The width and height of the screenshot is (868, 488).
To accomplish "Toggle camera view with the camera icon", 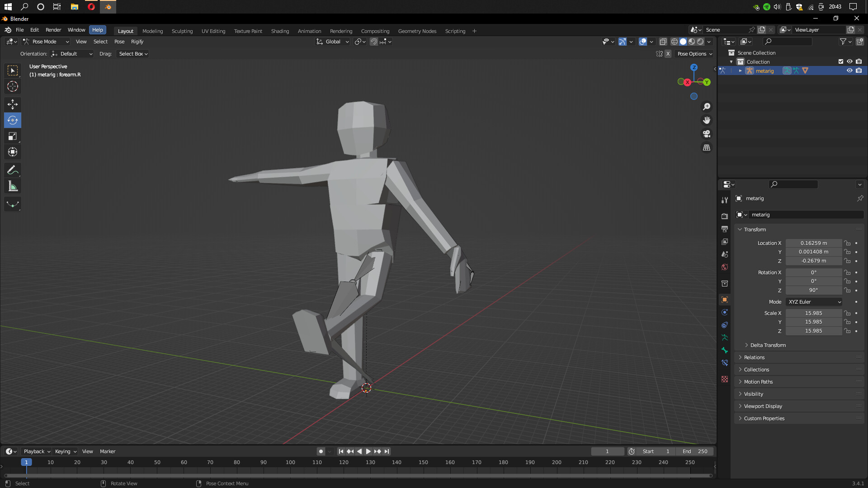I will 707,134.
